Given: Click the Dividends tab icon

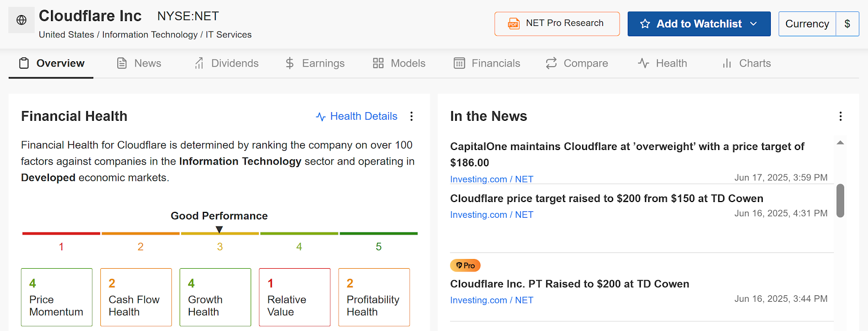Looking at the screenshot, I should click(x=199, y=63).
